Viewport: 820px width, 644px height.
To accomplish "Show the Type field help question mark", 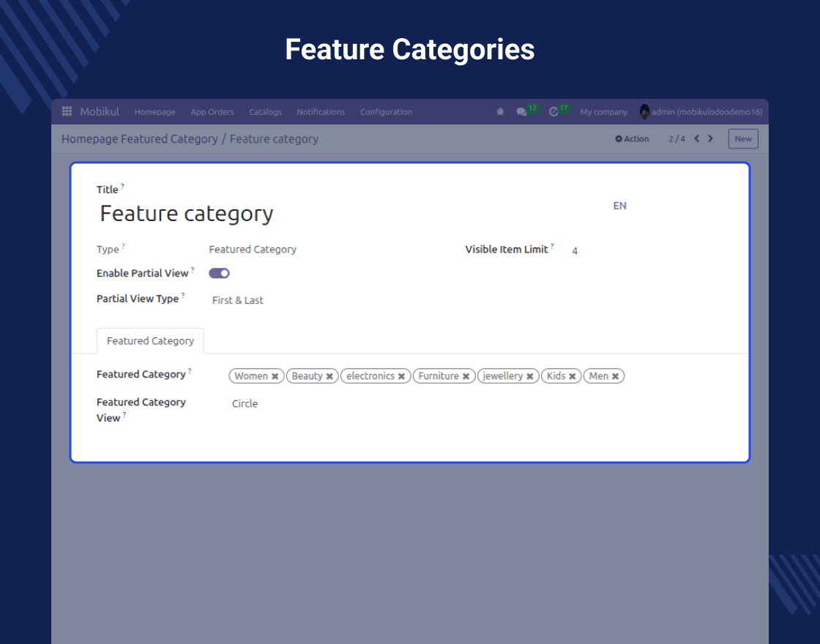I will [124, 246].
